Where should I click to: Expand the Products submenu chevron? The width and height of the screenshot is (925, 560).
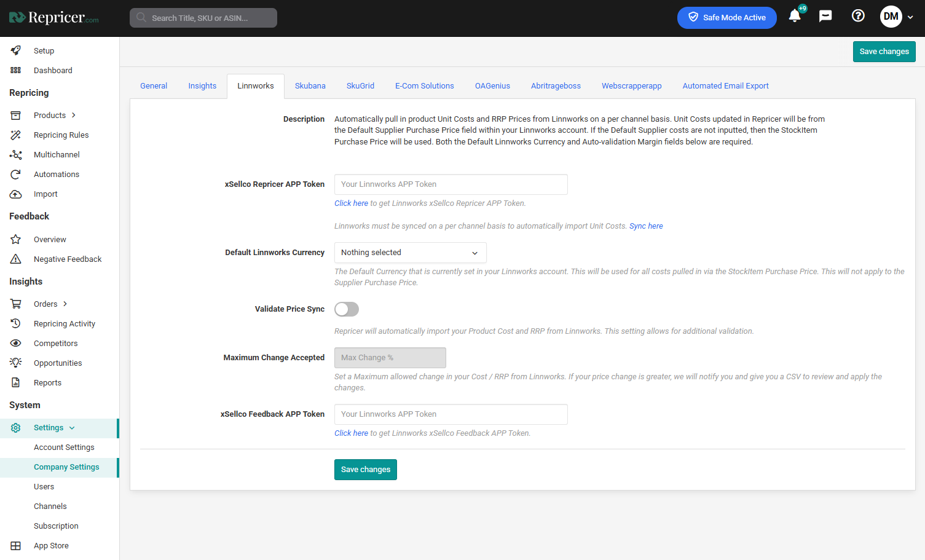click(74, 115)
